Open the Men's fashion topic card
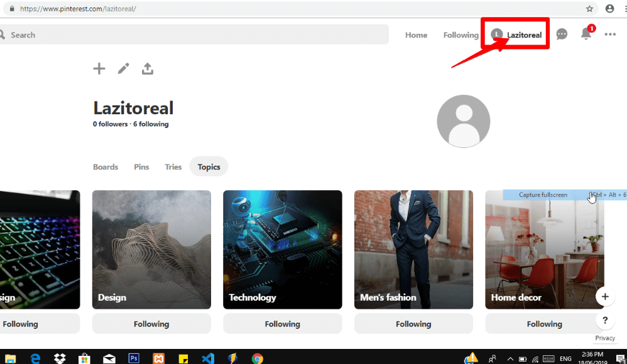This screenshot has width=627, height=364. point(413,250)
